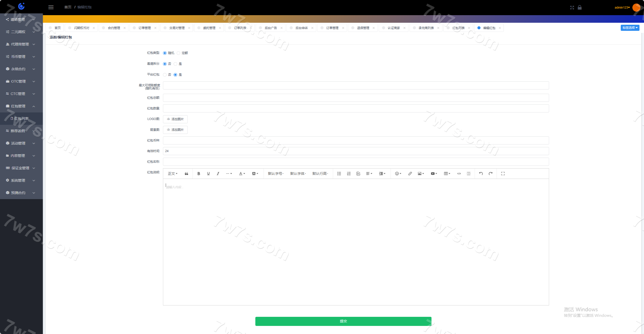
Task: Click the insert link icon
Action: point(410,174)
